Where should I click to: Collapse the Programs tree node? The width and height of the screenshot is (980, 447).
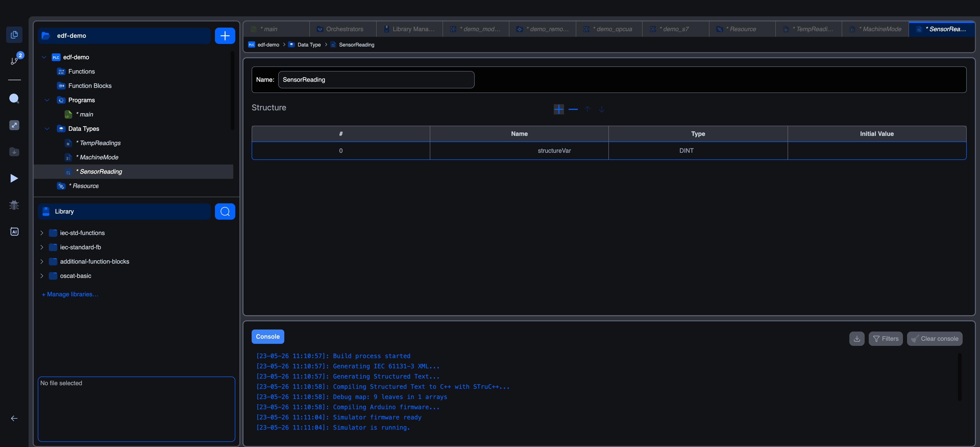tap(47, 100)
